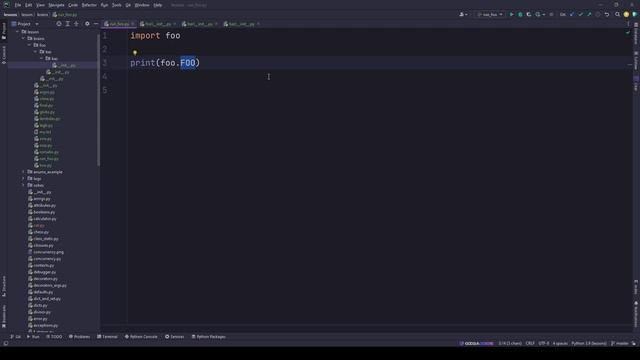Expand the enums_example folder
This screenshot has width=640, height=360.
coord(23,172)
